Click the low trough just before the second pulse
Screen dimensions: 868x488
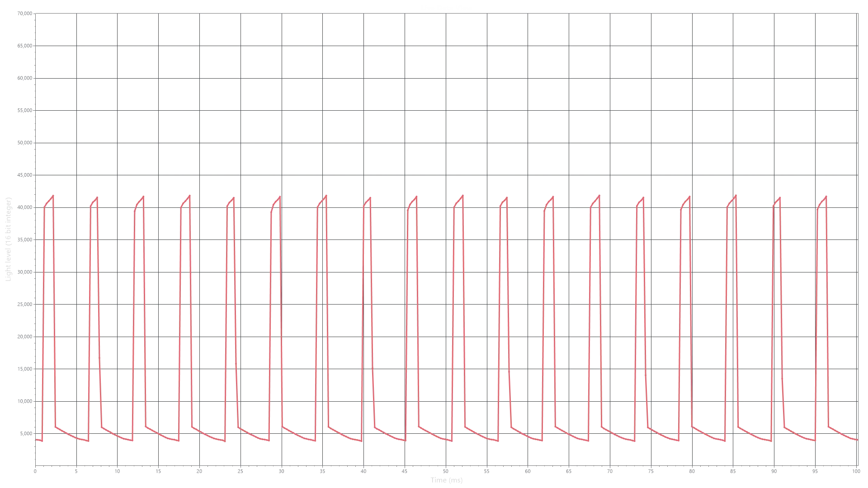(x=87, y=441)
